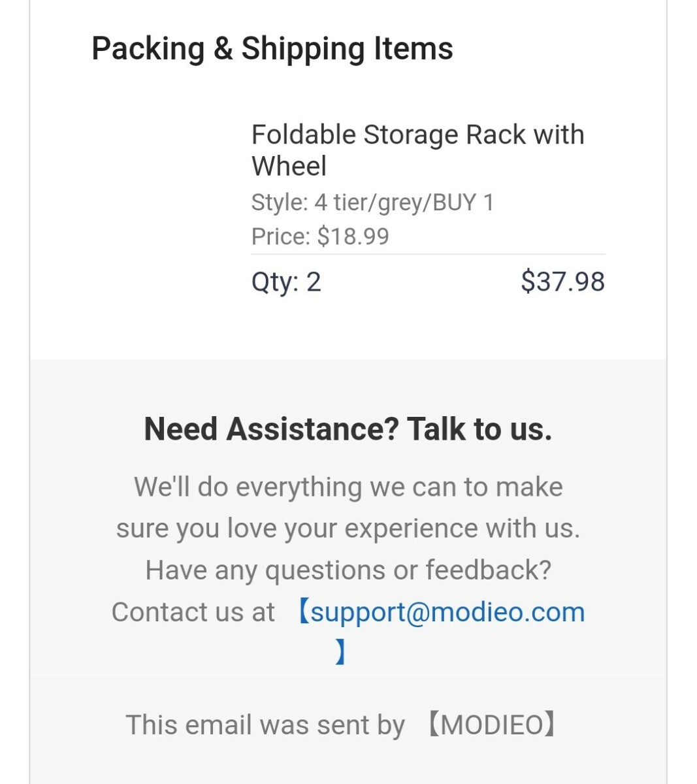Click the divider line above Qty row
The image size is (697, 784).
pyautogui.click(x=428, y=254)
